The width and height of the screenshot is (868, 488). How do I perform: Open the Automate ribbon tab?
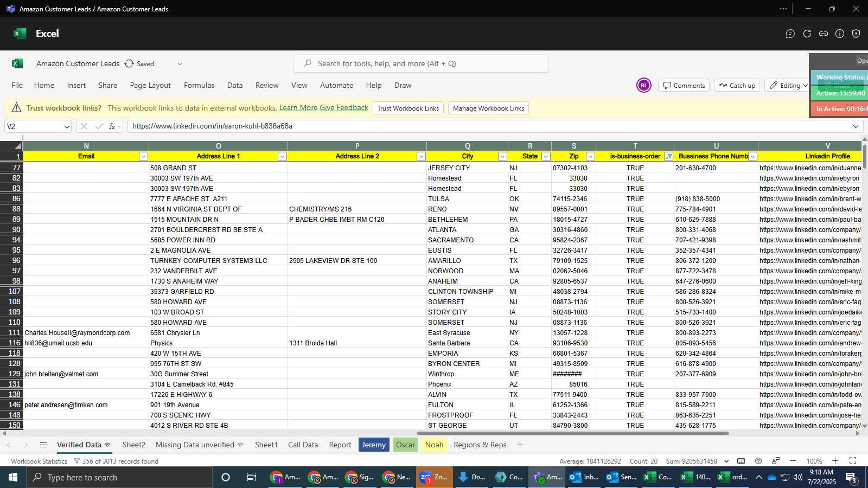[336, 85]
